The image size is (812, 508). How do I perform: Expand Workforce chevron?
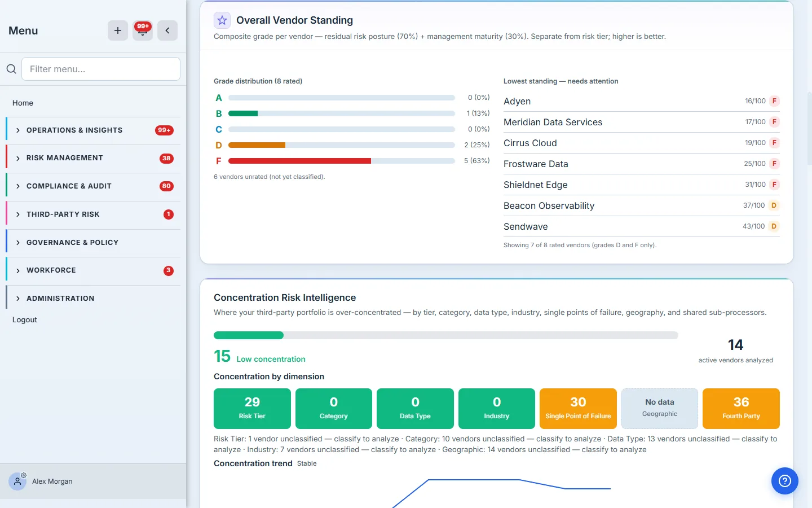point(18,271)
